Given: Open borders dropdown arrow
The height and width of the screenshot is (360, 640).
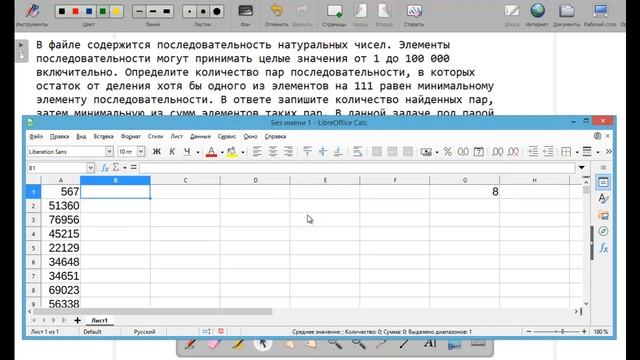Looking at the screenshot, I should point(577,152).
